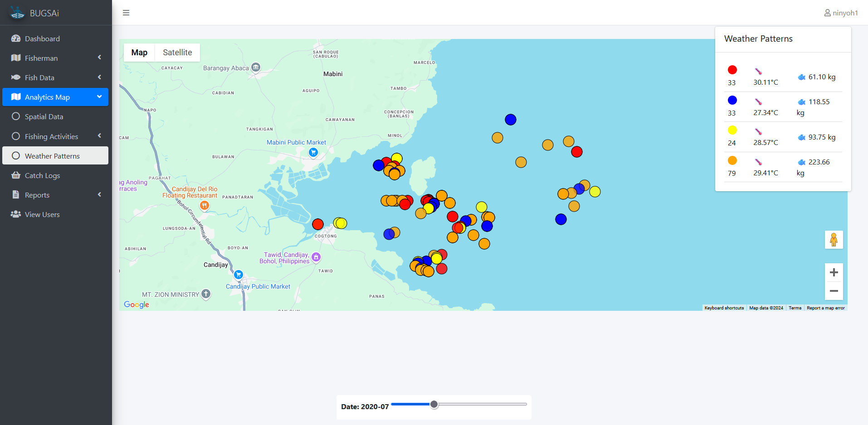Open the ninyoh1 user profile menu
The image size is (868, 425).
coord(841,13)
